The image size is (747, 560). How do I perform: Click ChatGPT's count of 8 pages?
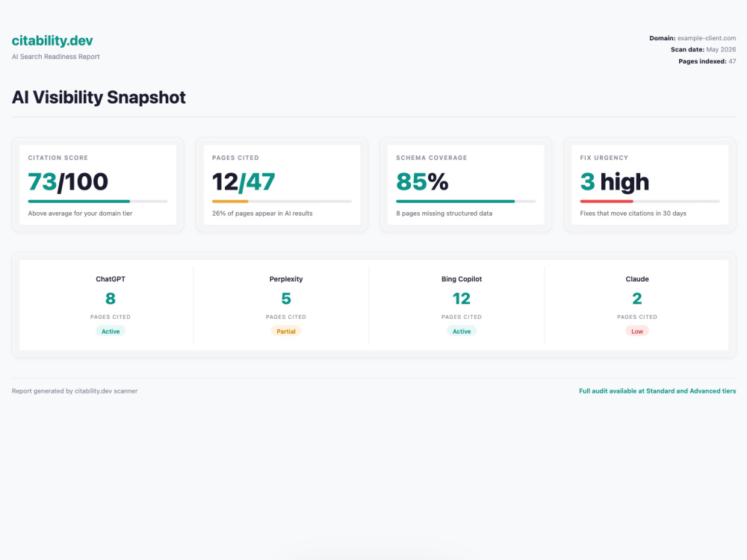(x=111, y=299)
